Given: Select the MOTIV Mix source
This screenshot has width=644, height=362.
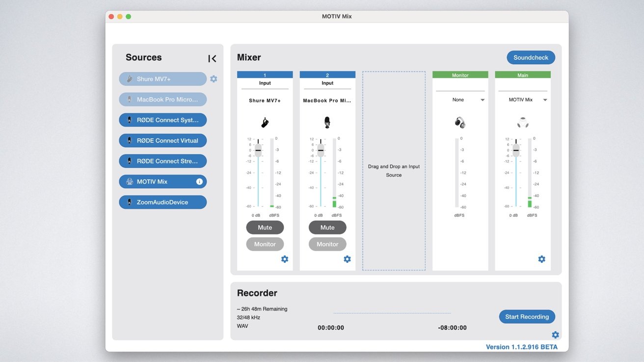Looking at the screenshot, I should pos(162,181).
